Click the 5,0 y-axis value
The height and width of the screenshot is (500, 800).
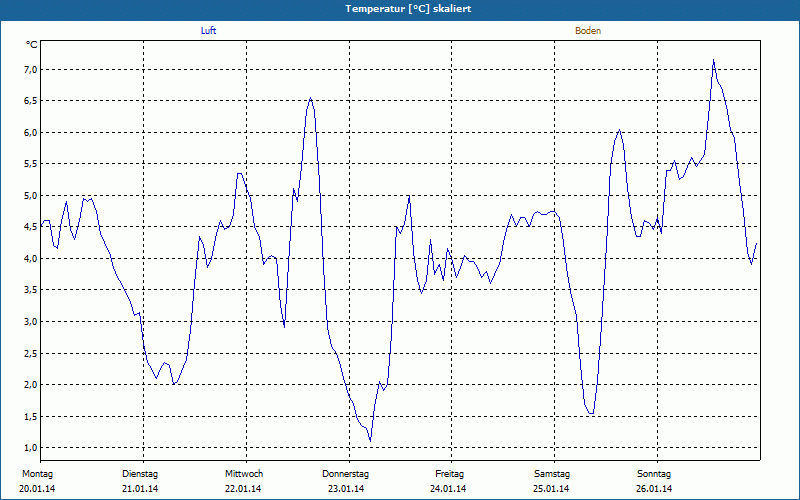click(32, 195)
